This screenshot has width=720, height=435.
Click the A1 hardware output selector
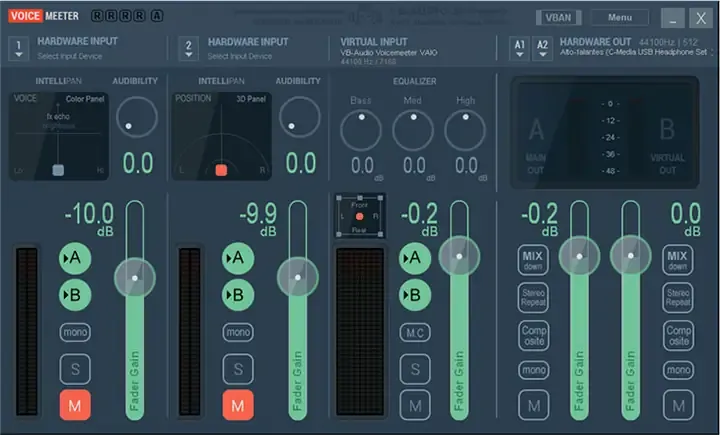click(518, 46)
